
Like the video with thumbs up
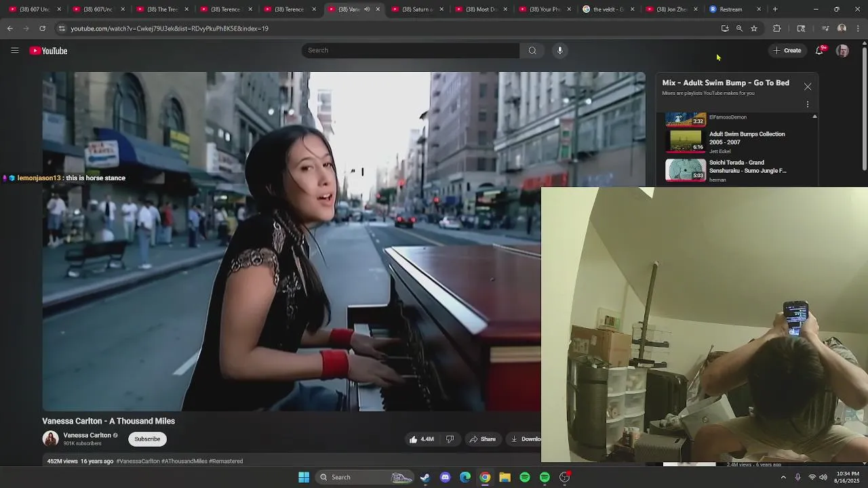421,439
